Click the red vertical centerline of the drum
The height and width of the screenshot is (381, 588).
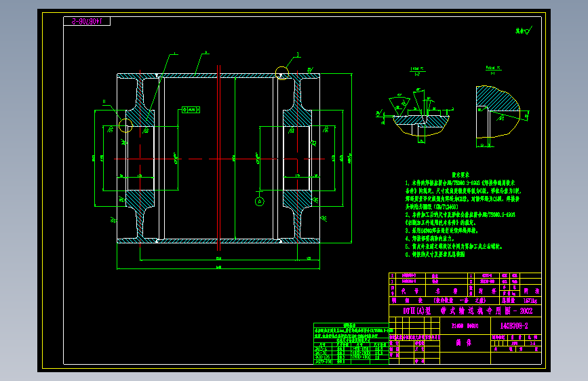pos(218,157)
